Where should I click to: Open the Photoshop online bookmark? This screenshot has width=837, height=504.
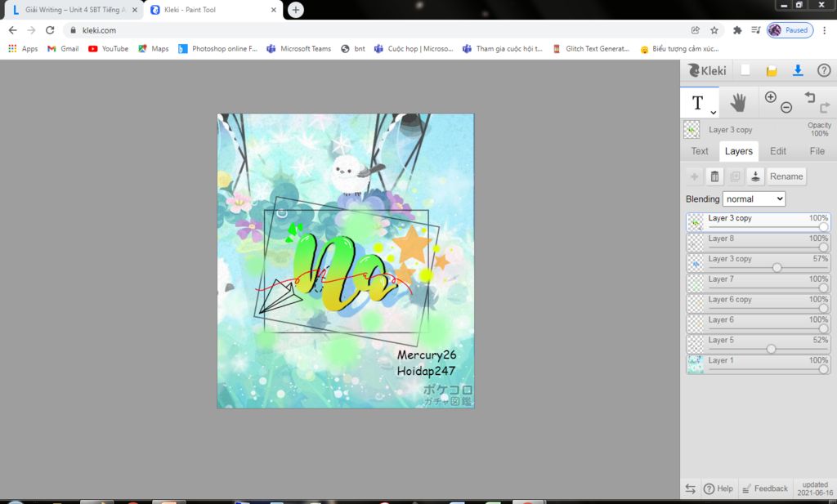click(217, 48)
